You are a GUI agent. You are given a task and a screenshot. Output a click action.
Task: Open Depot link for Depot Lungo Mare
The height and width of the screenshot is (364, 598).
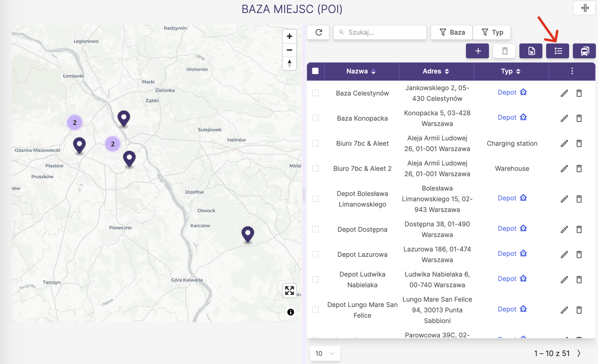[512, 309]
